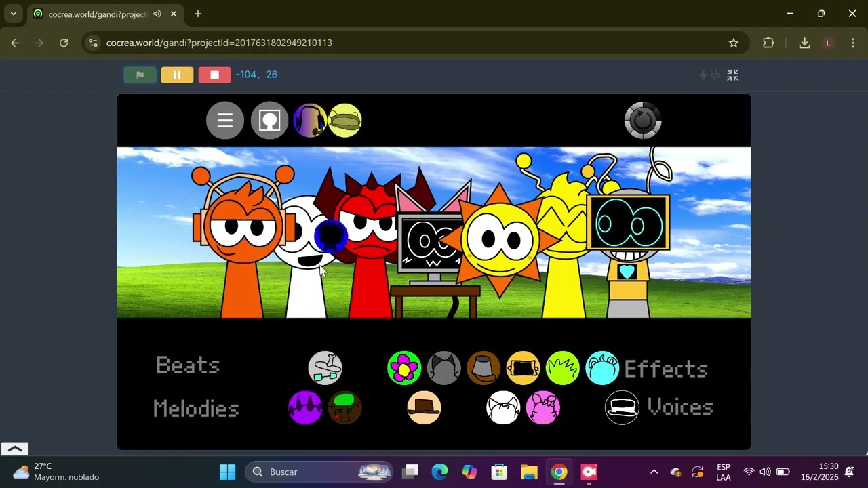Pick the orange screen-frame effect icon
The width and height of the screenshot is (868, 488).
(523, 368)
